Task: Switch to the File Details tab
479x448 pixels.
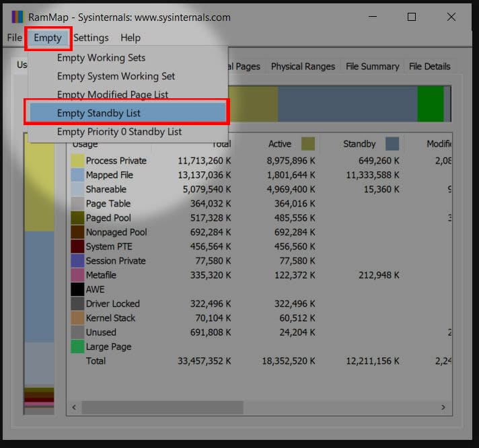Action: [429, 67]
